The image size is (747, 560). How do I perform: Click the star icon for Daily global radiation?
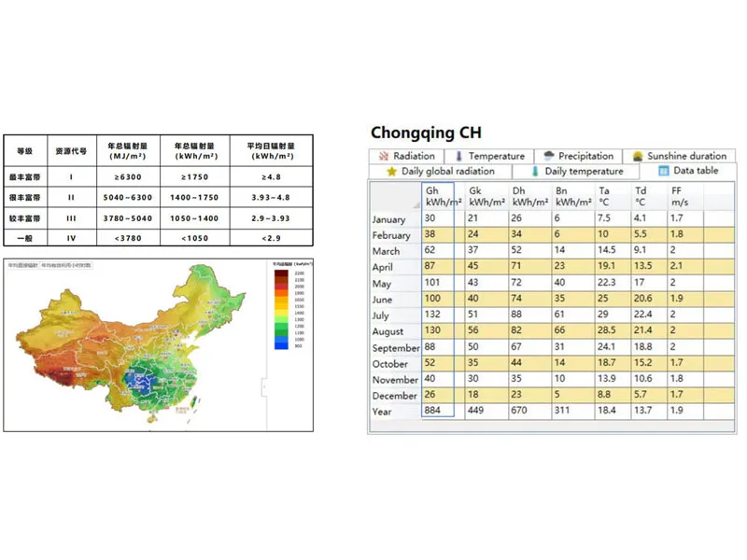391,172
